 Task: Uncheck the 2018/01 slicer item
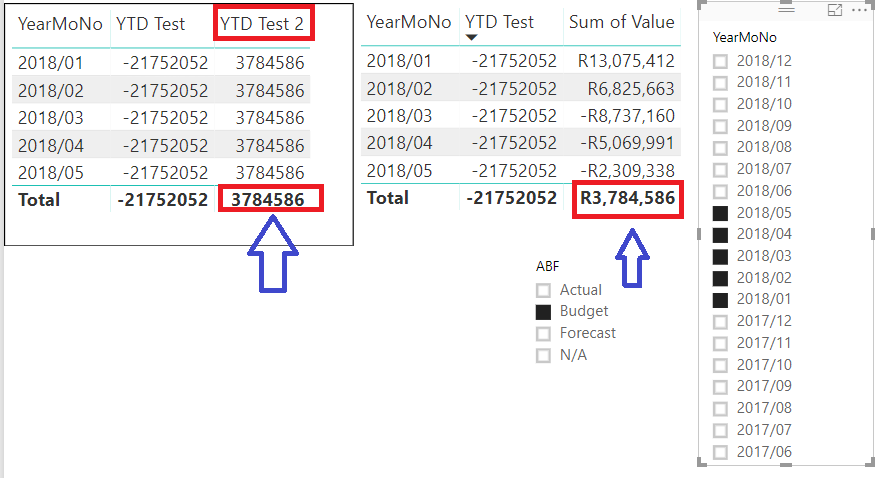tap(720, 300)
